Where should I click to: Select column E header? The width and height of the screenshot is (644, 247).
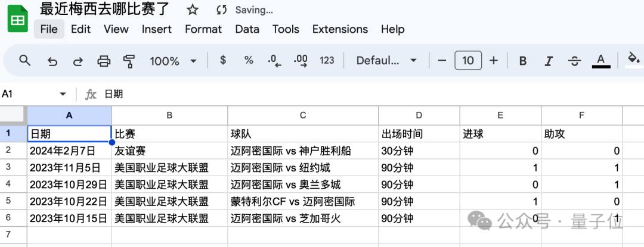[x=501, y=115]
